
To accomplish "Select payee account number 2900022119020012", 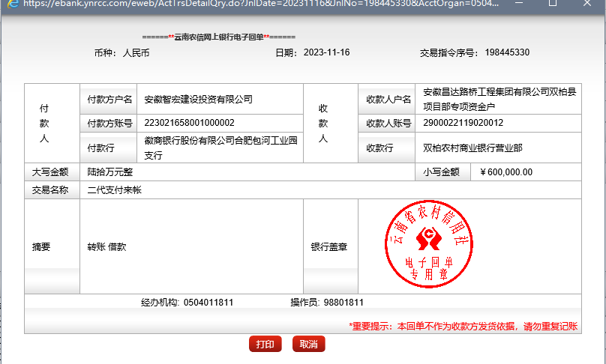I will 463,123.
